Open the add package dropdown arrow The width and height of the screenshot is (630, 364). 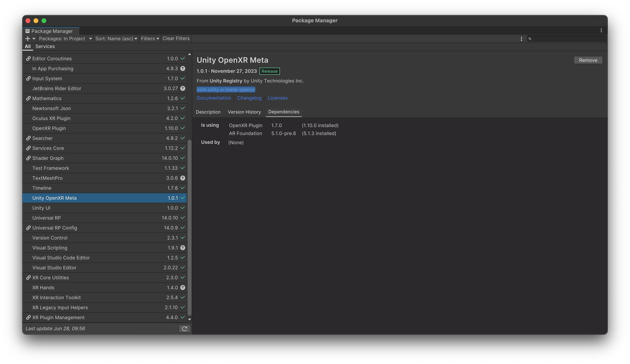[x=34, y=39]
